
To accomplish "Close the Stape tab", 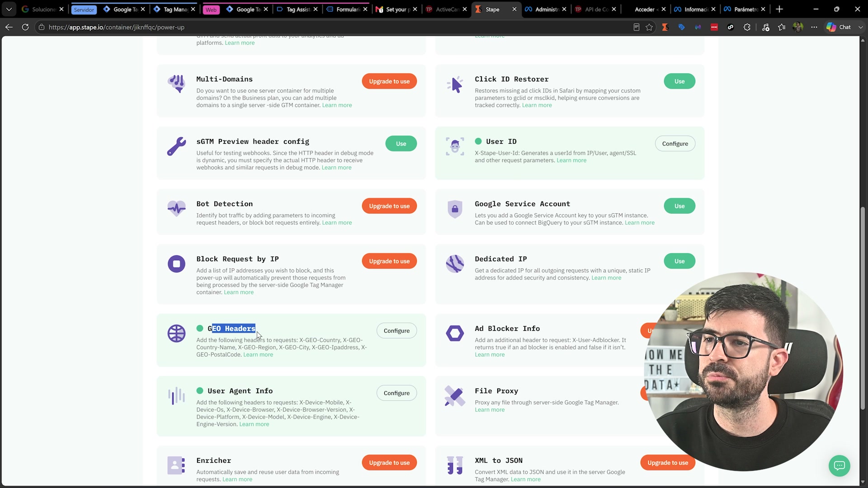I will [x=514, y=9].
